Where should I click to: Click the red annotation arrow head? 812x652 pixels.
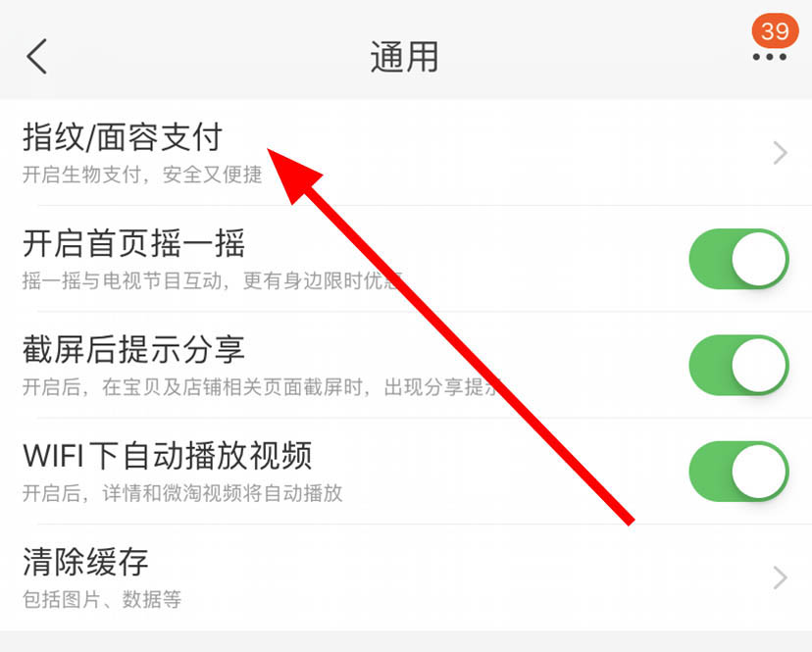point(292,174)
